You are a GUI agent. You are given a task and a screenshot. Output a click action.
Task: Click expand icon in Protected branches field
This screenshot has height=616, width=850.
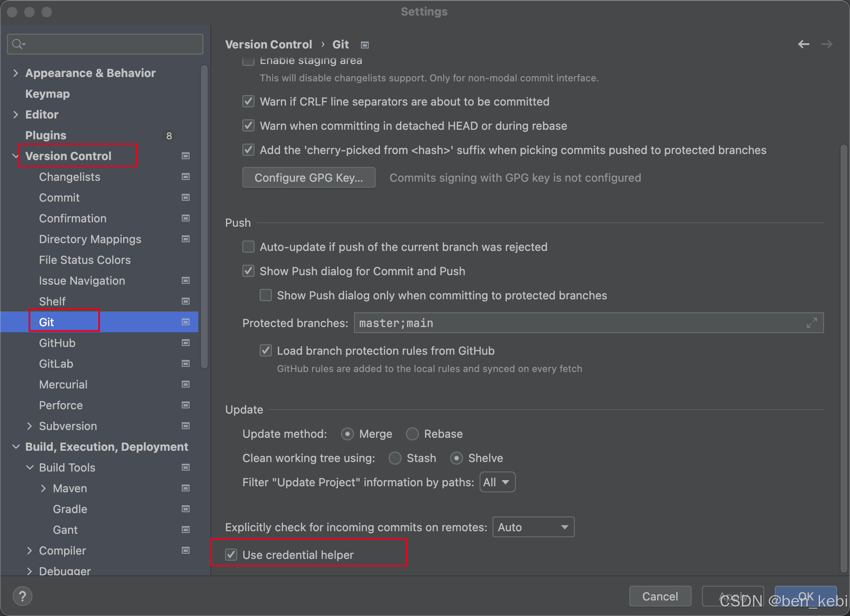point(811,323)
